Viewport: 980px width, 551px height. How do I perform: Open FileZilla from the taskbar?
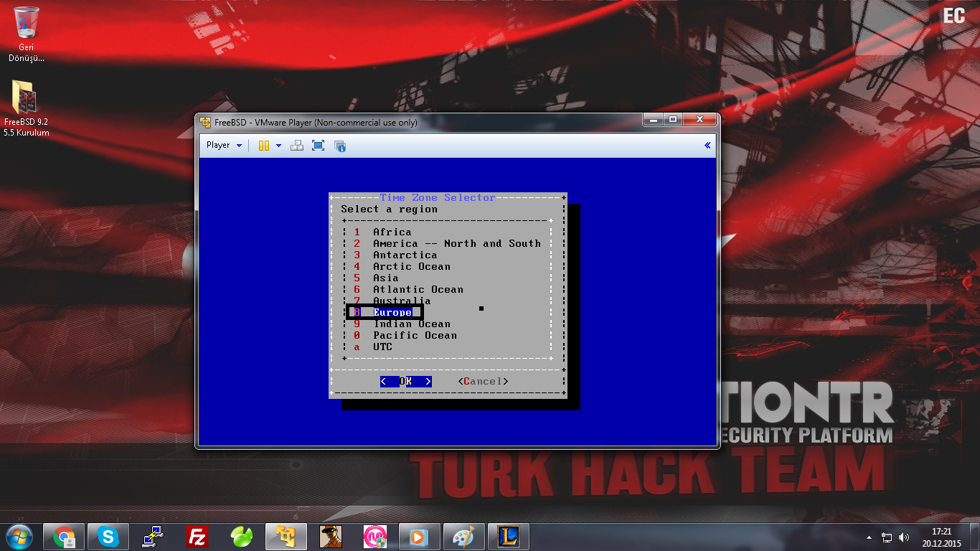click(197, 537)
